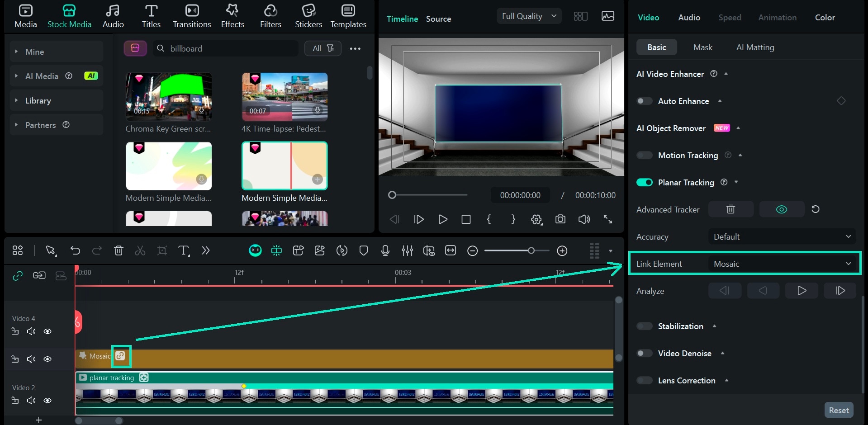Open preview settings gear icon
The image size is (868, 425).
pyautogui.click(x=536, y=219)
